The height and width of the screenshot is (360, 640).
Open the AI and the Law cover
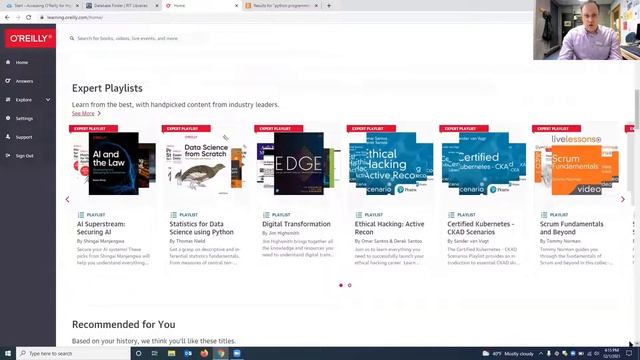click(113, 163)
